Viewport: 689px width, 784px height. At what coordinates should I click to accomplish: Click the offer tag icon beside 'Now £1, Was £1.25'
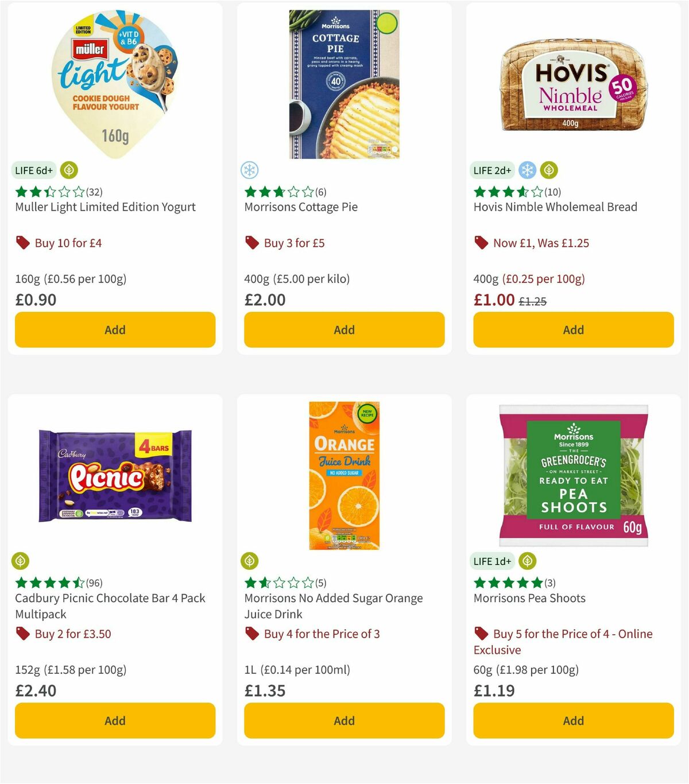[x=481, y=243]
